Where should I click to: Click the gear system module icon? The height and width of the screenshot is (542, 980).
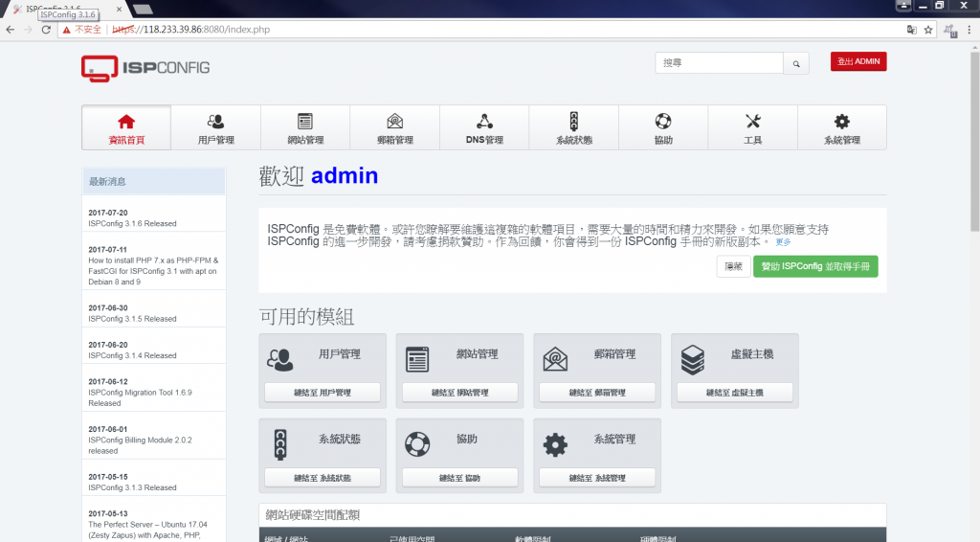(555, 444)
